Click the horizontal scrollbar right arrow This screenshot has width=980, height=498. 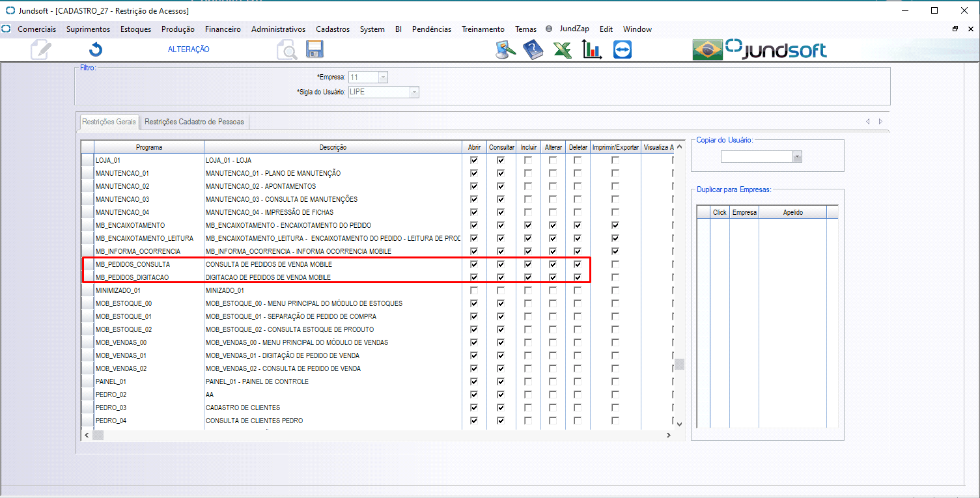pos(668,434)
